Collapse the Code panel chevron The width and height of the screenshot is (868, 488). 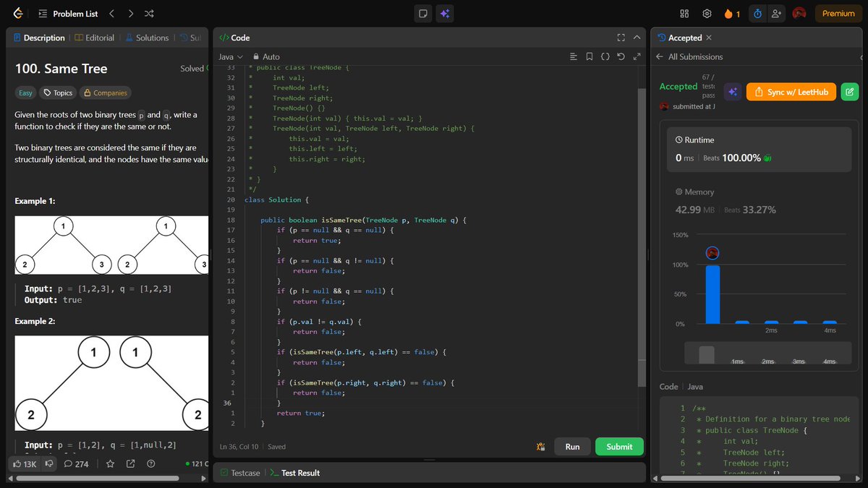(x=637, y=38)
